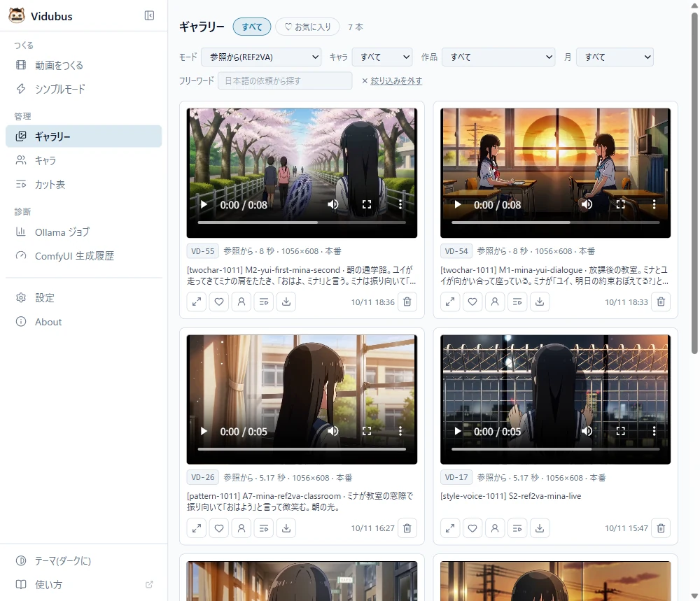Focus the フリーワード search field

(285, 80)
